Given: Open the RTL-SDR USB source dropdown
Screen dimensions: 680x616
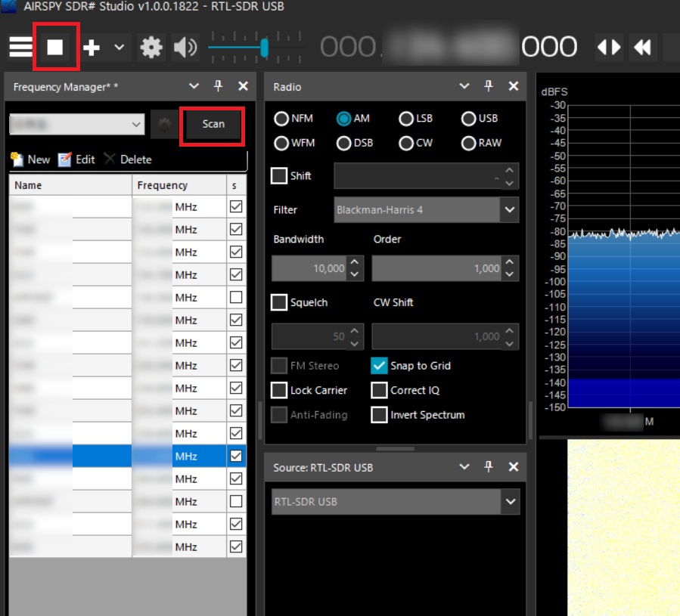Looking at the screenshot, I should coord(396,502).
